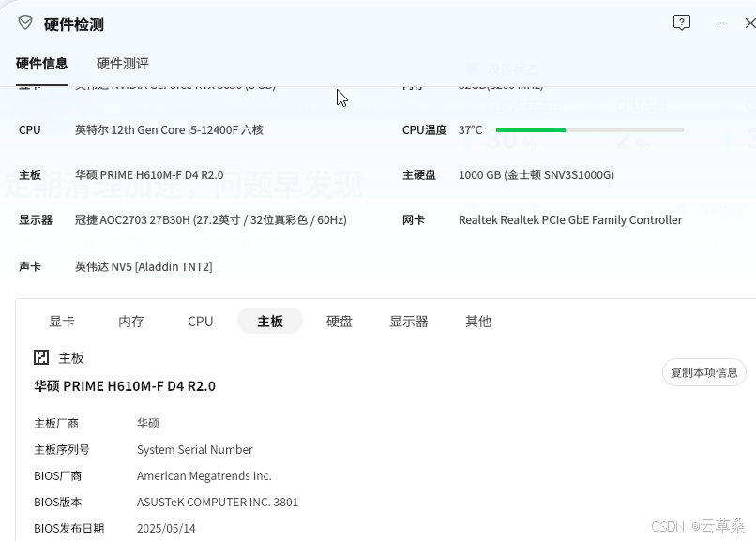Click the BIOS版本 value ASUSTeK COMPUTER INC. 3801
This screenshot has height=541, width=756.
click(218, 502)
